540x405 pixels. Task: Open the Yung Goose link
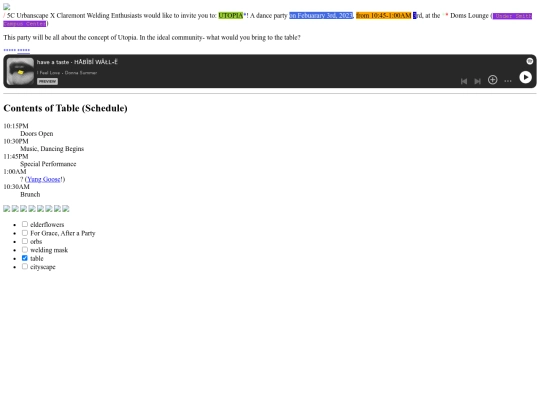[x=44, y=179]
